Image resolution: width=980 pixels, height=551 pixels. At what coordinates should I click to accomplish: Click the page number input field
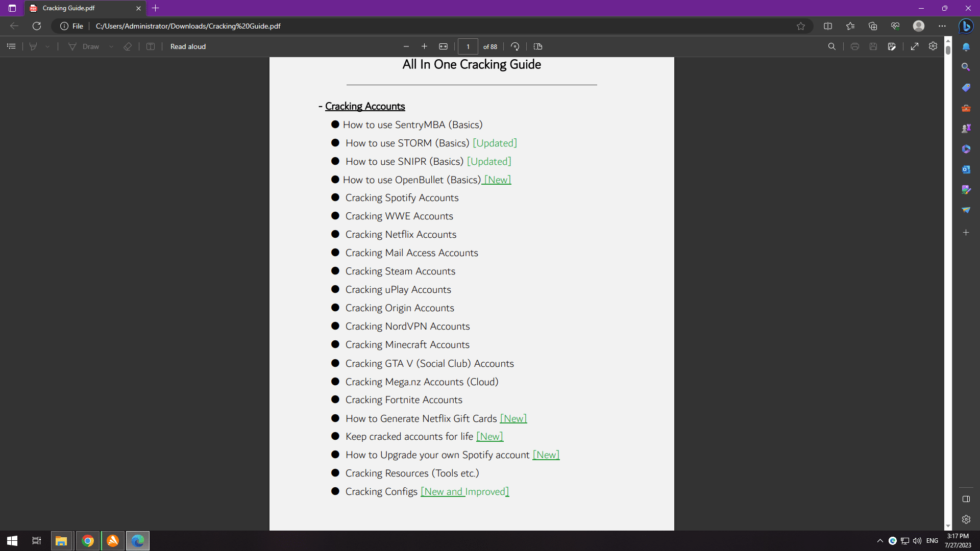point(468,46)
